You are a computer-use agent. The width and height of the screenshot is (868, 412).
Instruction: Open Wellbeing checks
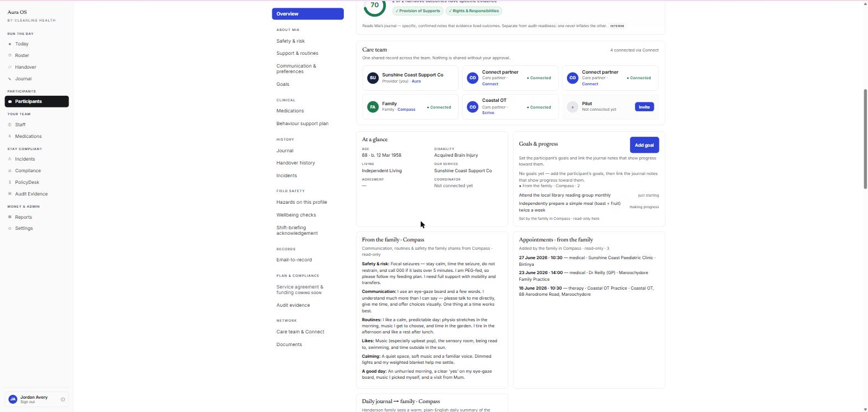point(296,215)
